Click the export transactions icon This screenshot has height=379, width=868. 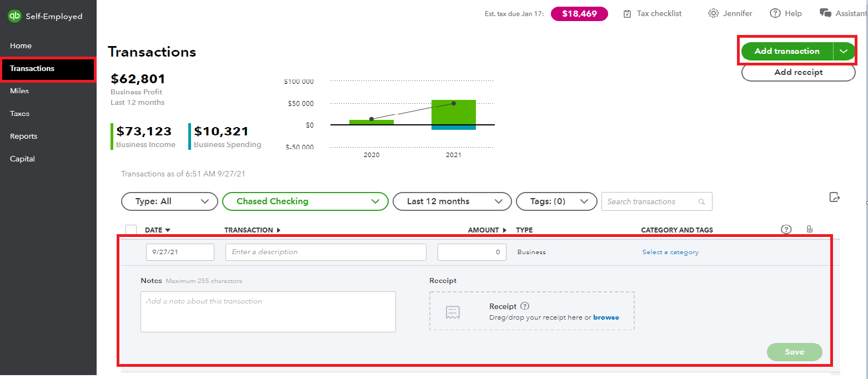tap(835, 197)
